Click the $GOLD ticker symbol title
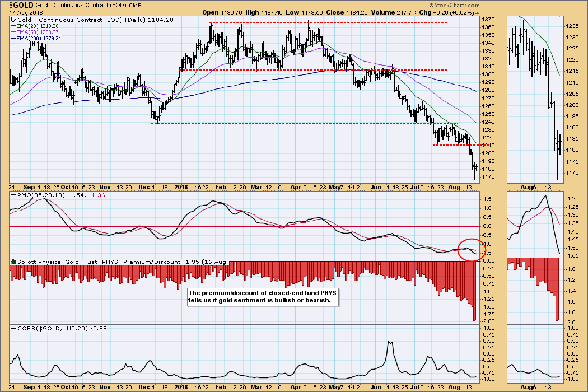Screen dimensions: 588x392 coord(21,5)
